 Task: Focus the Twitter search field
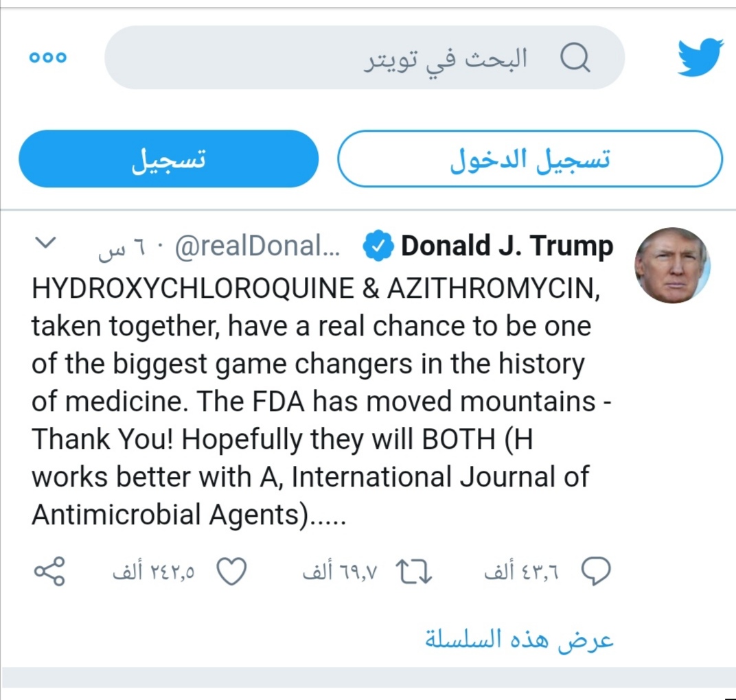(365, 58)
